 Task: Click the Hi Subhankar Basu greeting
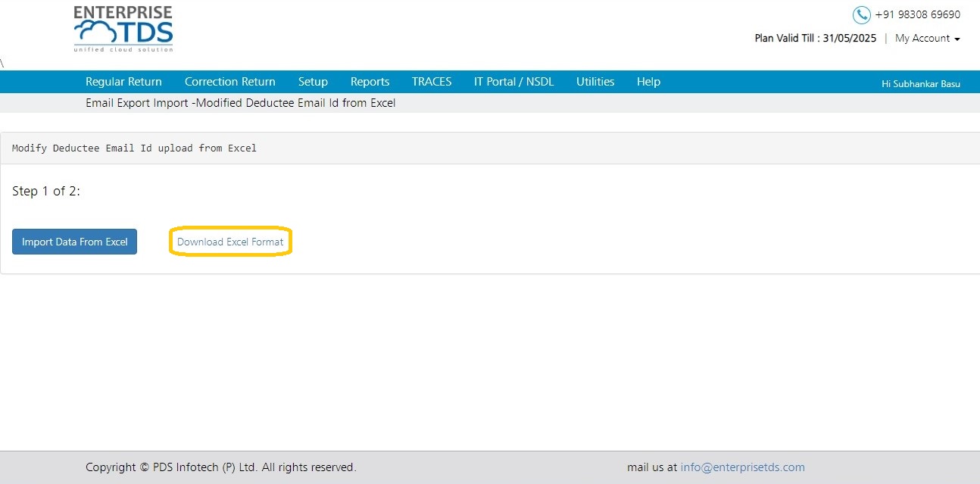[921, 83]
